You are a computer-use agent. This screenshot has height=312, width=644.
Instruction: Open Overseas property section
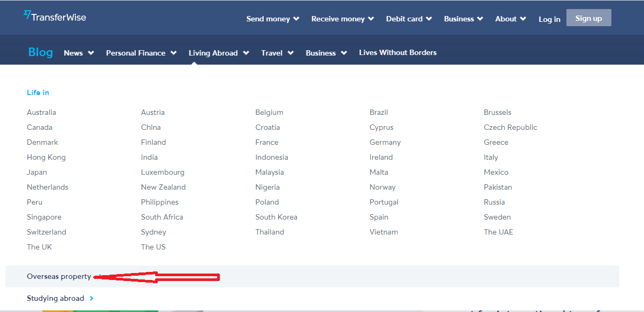click(312, 277)
